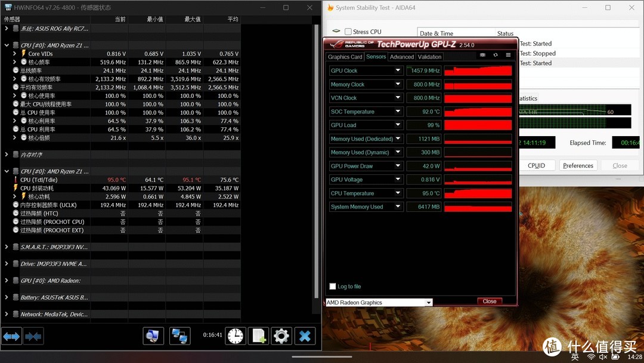The image size is (644, 363).
Task: Select the Sensors tab in GPU-Z
Action: [376, 56]
